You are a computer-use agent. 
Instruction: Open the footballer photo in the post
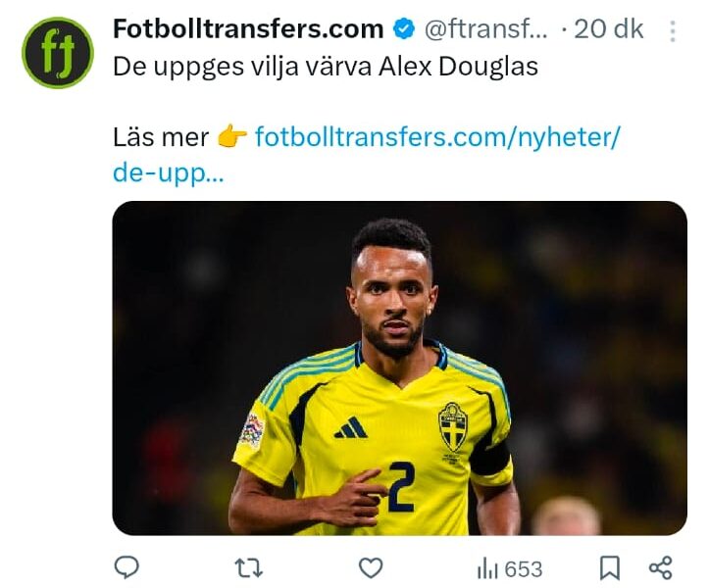(x=400, y=367)
